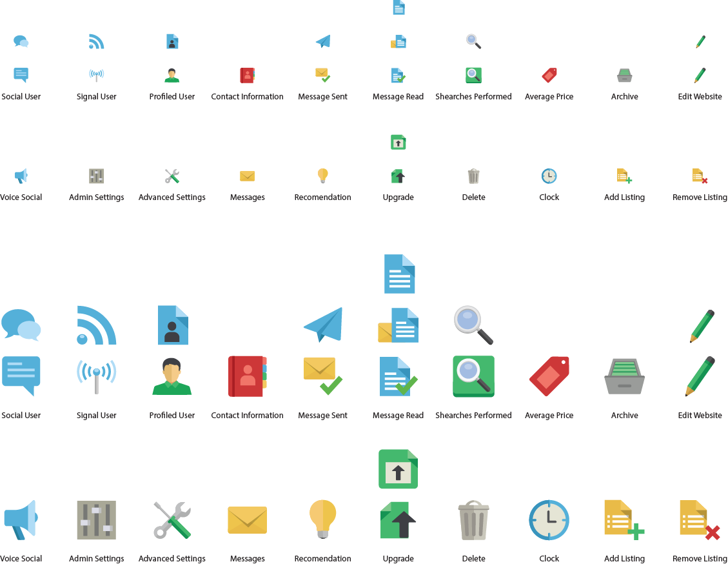Screen dimensions: 728x564
Task: Click the Upgrade arrow icon
Action: pos(398,519)
